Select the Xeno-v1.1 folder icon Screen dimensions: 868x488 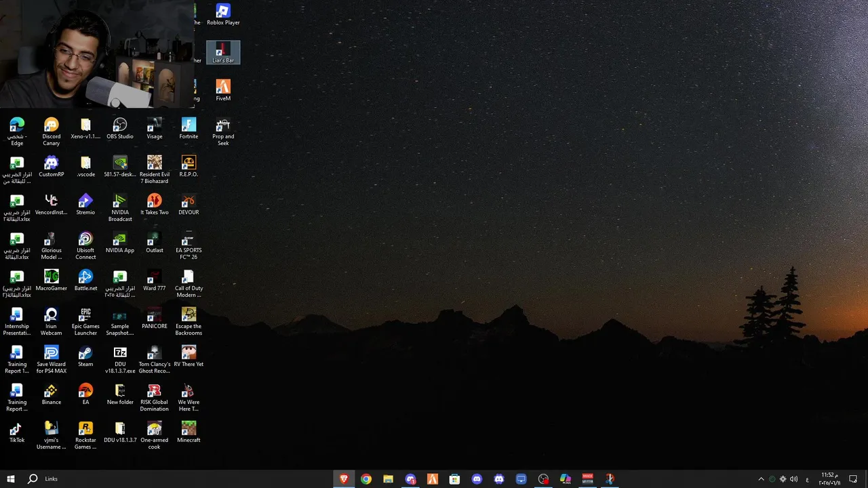point(85,129)
